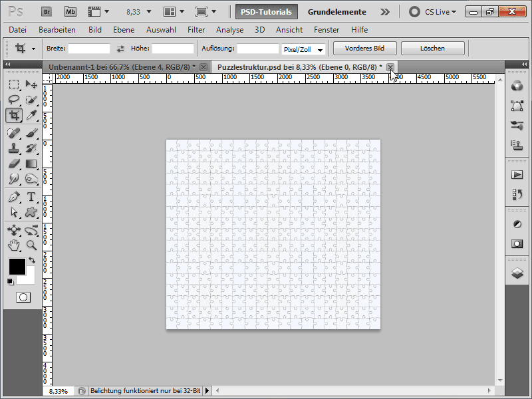Click the white background color swatch
Screen dimensions: 532x399
point(30,279)
